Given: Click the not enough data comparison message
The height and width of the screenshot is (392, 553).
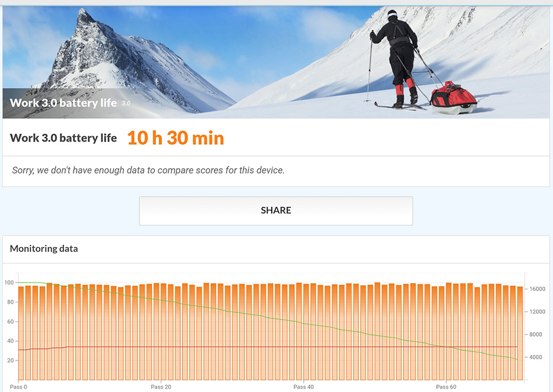Looking at the screenshot, I should click(148, 170).
